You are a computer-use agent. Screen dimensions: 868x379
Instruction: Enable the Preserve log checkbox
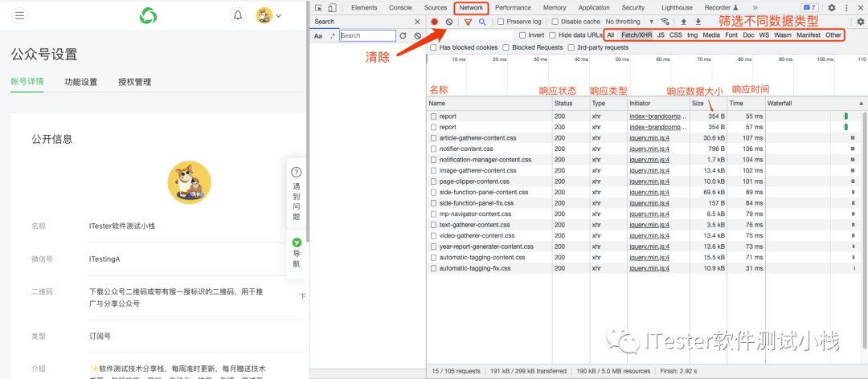(x=501, y=22)
